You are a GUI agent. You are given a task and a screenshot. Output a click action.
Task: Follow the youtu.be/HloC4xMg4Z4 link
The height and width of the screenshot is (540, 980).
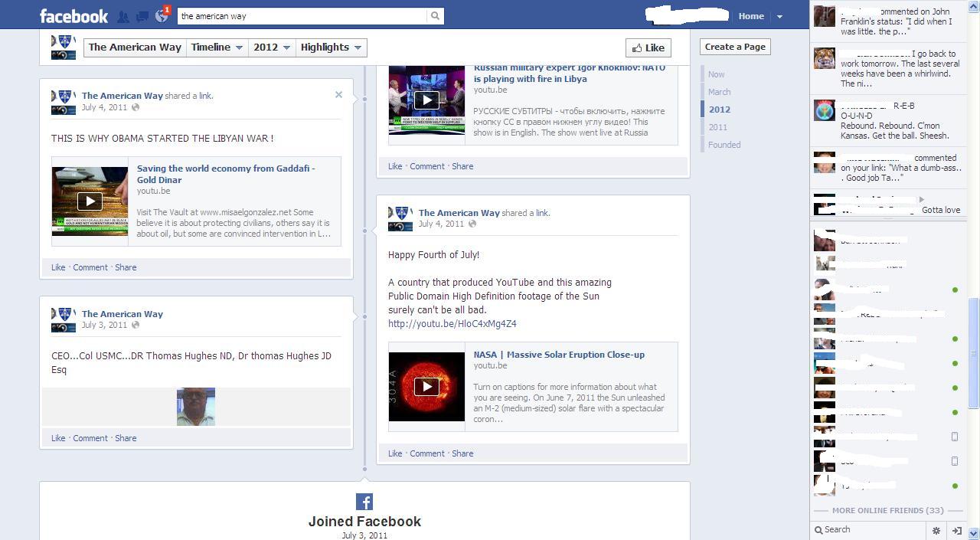452,324
